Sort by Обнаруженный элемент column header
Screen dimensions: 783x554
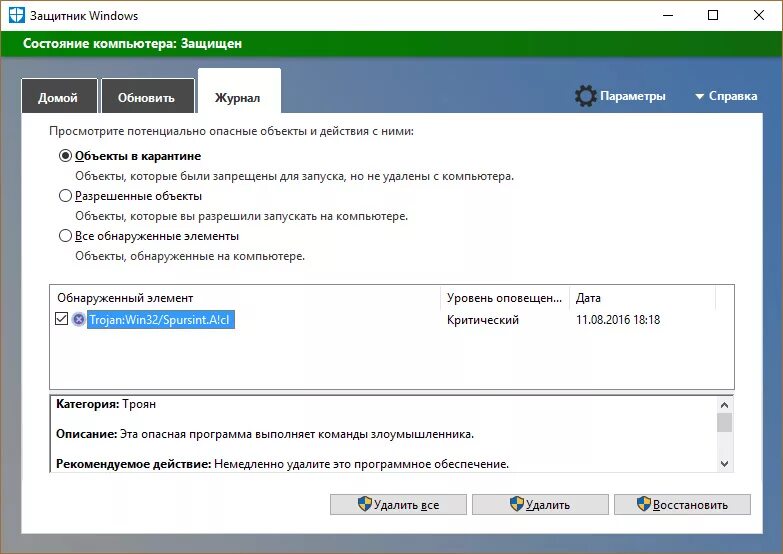[x=245, y=298]
